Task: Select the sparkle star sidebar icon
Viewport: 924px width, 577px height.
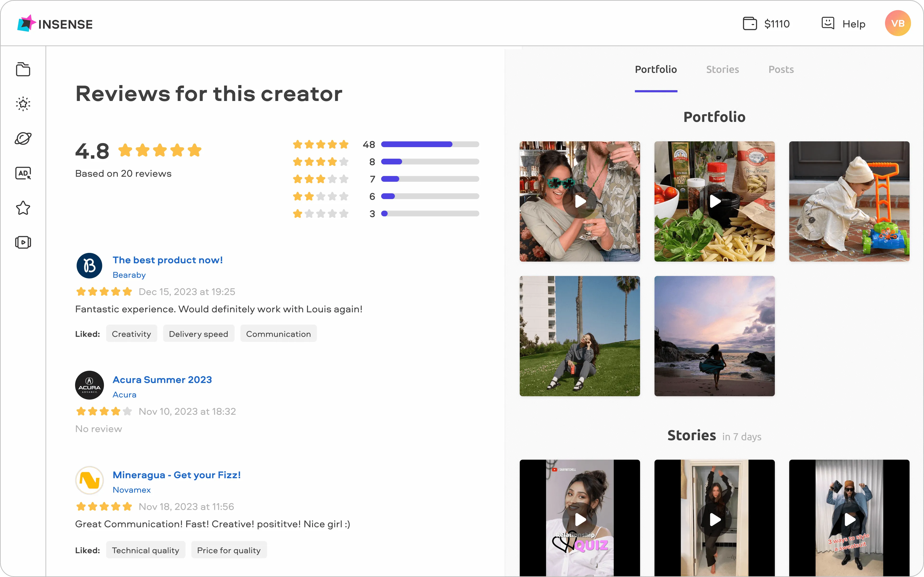Action: pos(23,104)
